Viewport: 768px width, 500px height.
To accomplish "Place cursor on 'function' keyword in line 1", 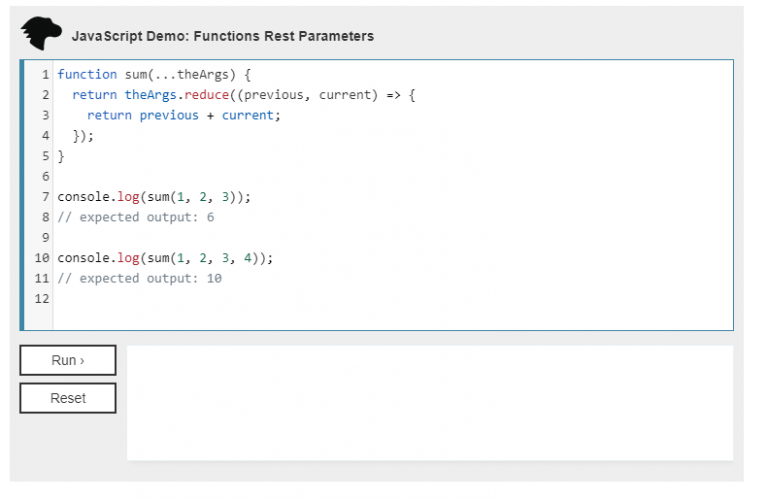I will [87, 74].
